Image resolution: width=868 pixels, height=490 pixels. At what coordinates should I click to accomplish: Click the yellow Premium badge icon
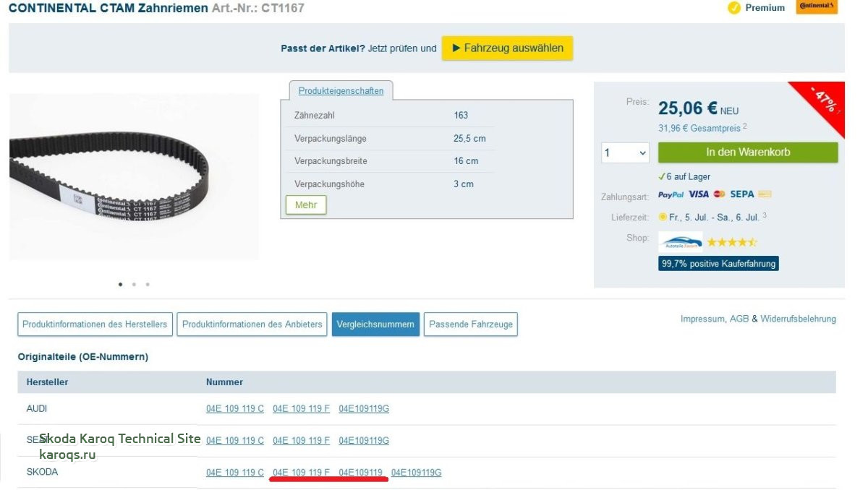click(x=734, y=8)
